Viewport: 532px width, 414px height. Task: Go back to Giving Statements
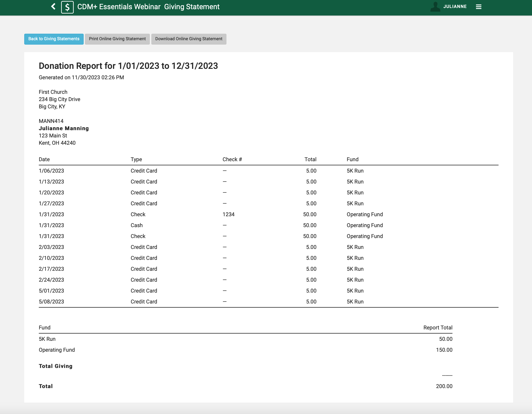pyautogui.click(x=54, y=39)
